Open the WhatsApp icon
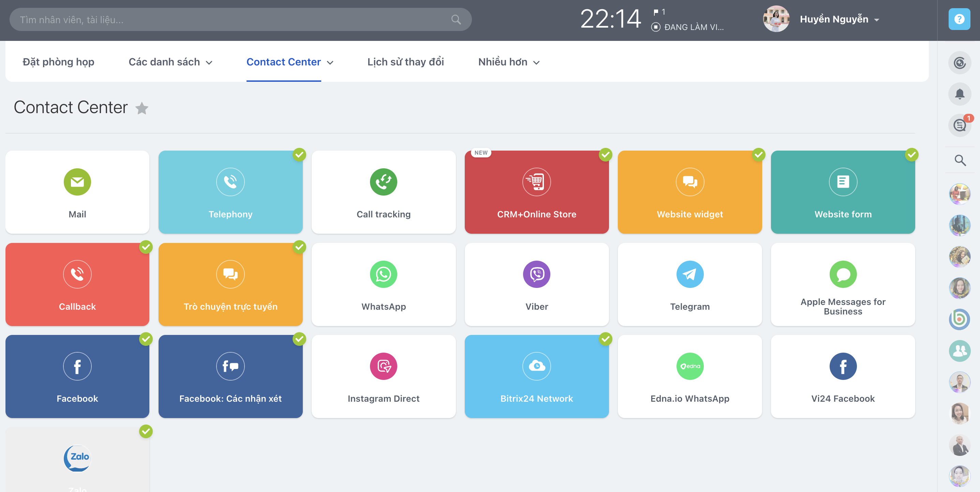The width and height of the screenshot is (980, 492). pos(384,274)
